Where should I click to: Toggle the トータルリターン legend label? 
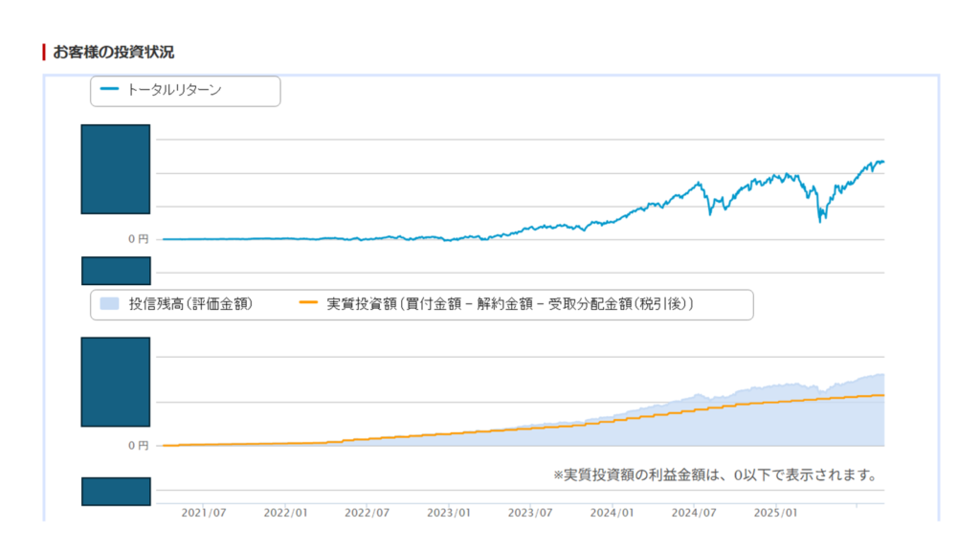click(x=173, y=90)
